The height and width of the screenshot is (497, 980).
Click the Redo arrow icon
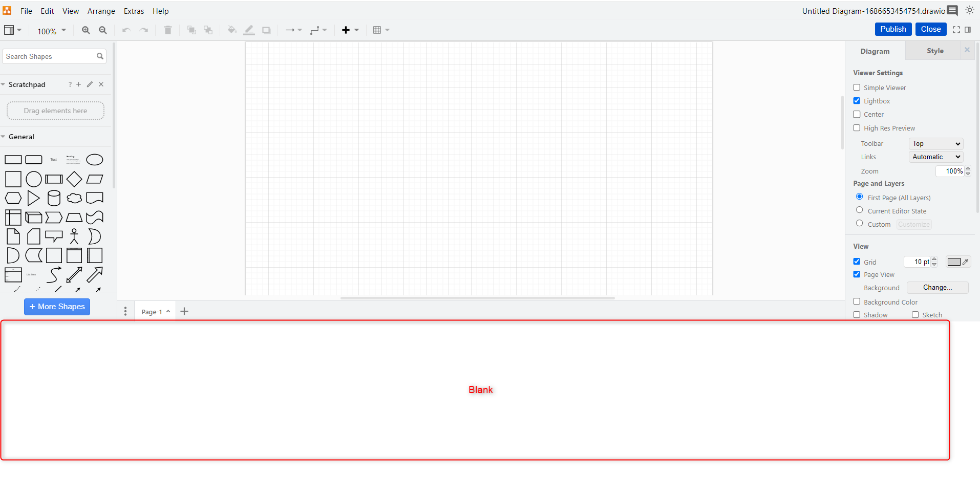click(x=144, y=30)
